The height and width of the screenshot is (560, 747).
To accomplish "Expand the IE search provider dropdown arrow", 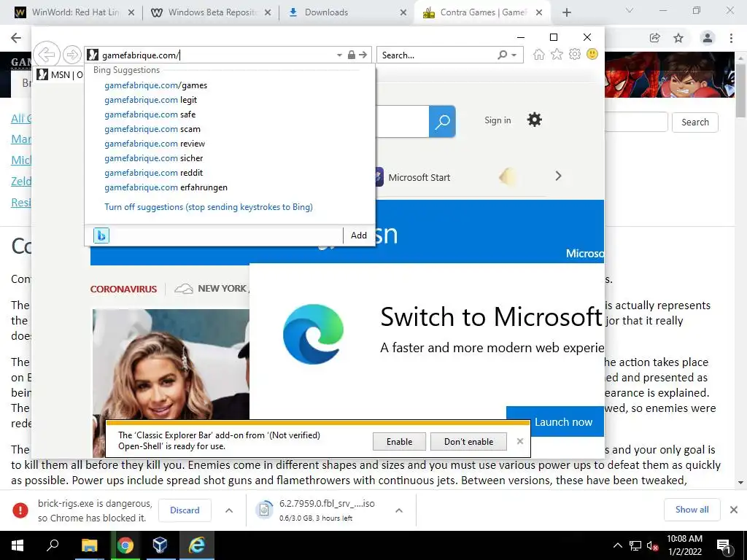I will point(514,55).
